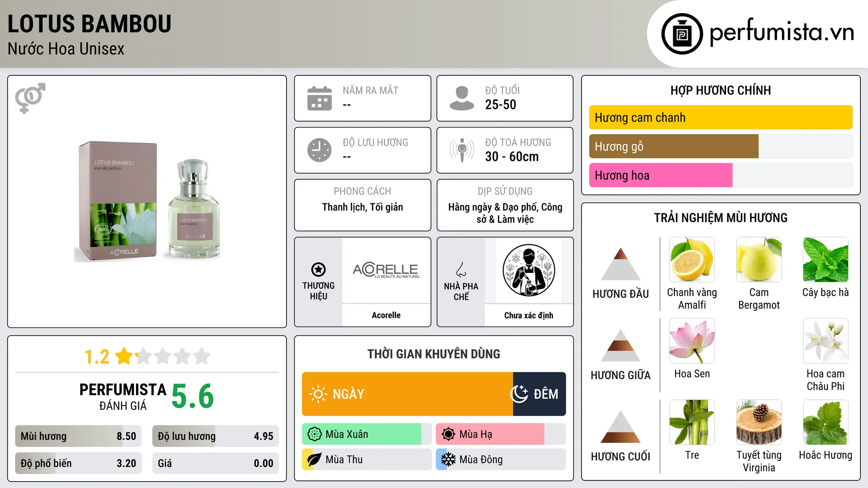The height and width of the screenshot is (488, 868).
Task: Click the perfumer silhouette circle icon
Action: [x=529, y=270]
